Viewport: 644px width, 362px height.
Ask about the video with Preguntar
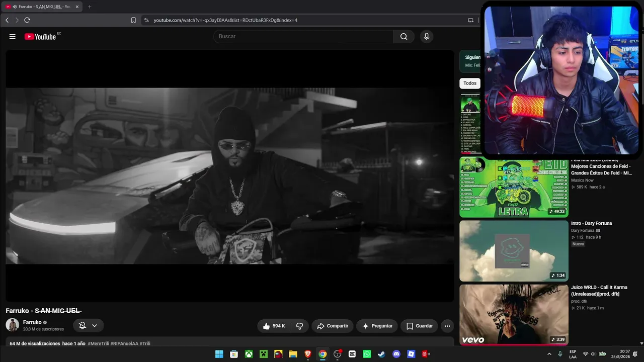click(x=377, y=326)
